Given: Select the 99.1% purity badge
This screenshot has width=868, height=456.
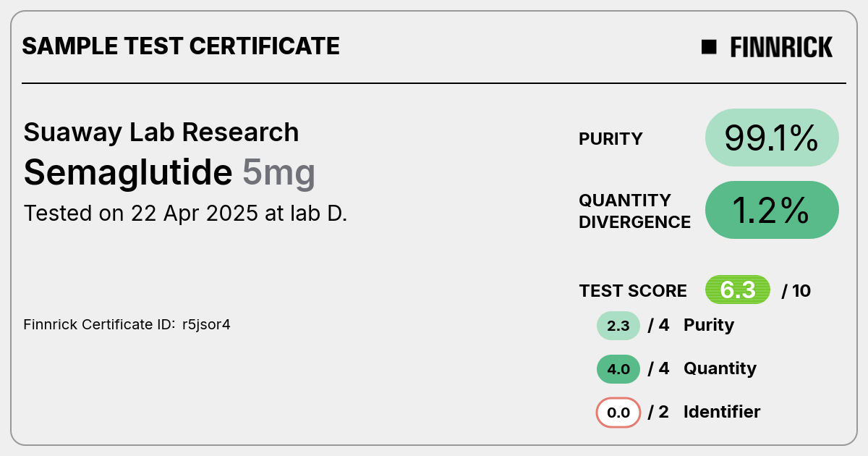Looking at the screenshot, I should click(772, 138).
